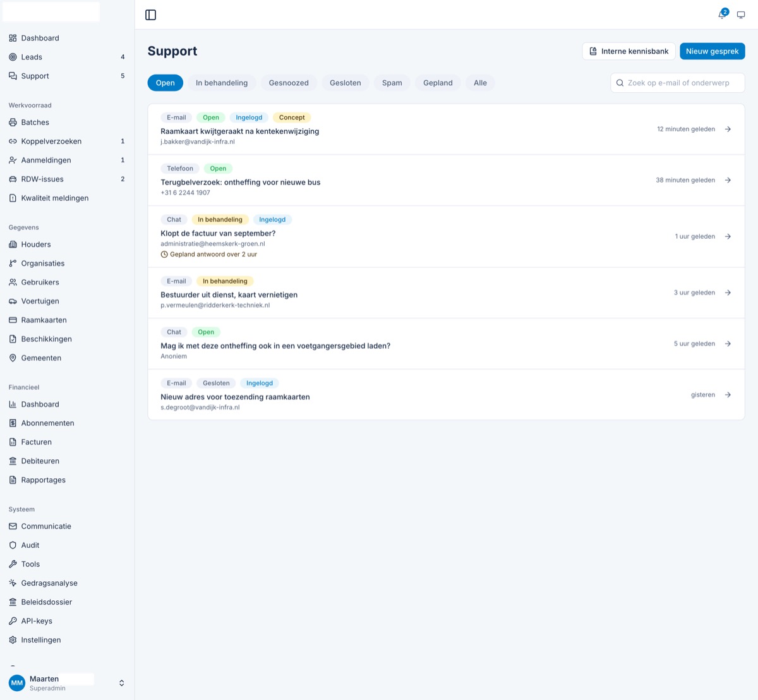
Task: Toggle the sidebar panel icon
Action: [x=150, y=15]
